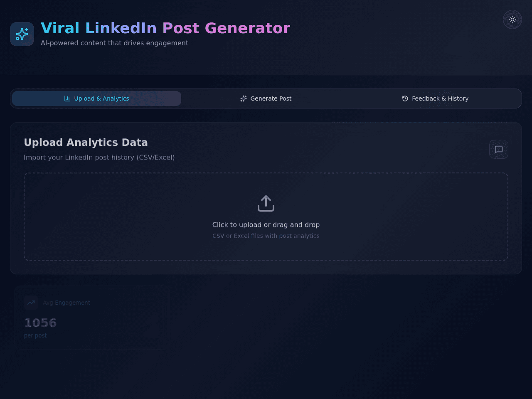Open the comment bubble icon button
Viewport: 532px width, 399px height.
tap(499, 149)
